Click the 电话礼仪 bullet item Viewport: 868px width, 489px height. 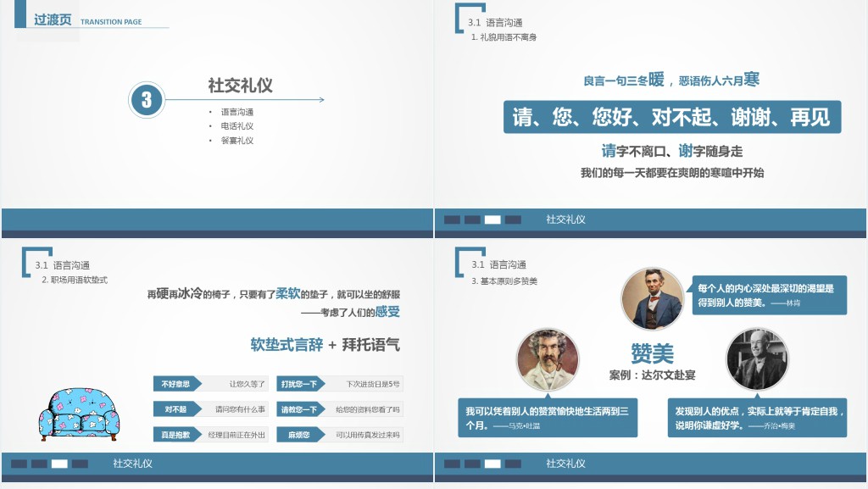(x=237, y=126)
